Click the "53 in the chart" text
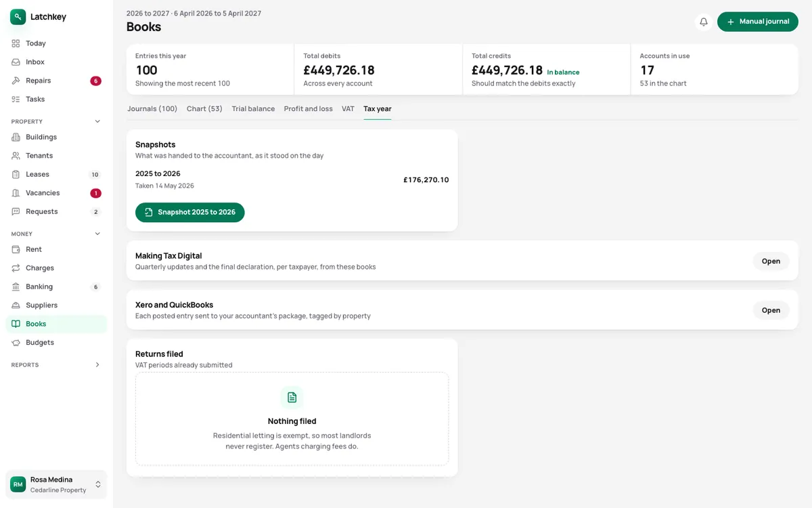The image size is (812, 508). [x=663, y=83]
